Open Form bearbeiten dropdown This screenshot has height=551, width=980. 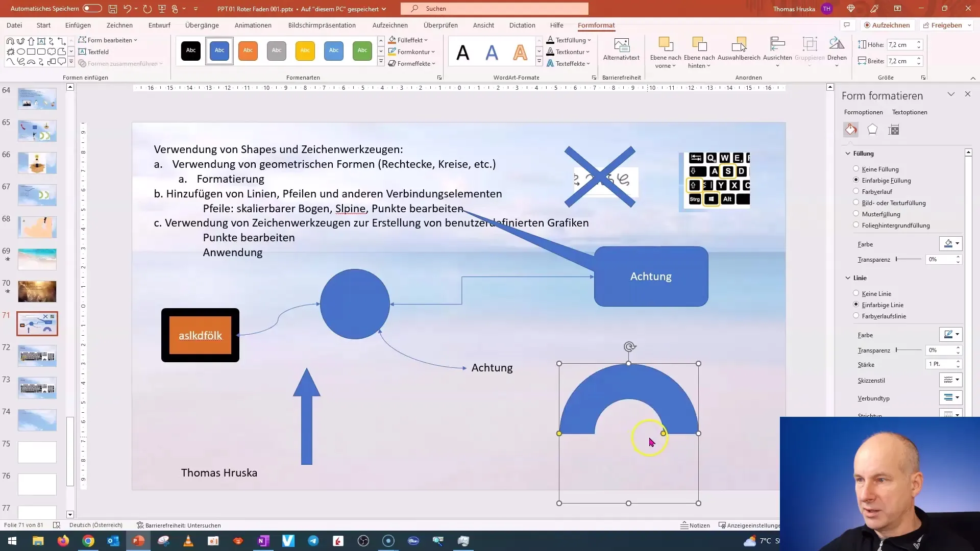point(108,40)
